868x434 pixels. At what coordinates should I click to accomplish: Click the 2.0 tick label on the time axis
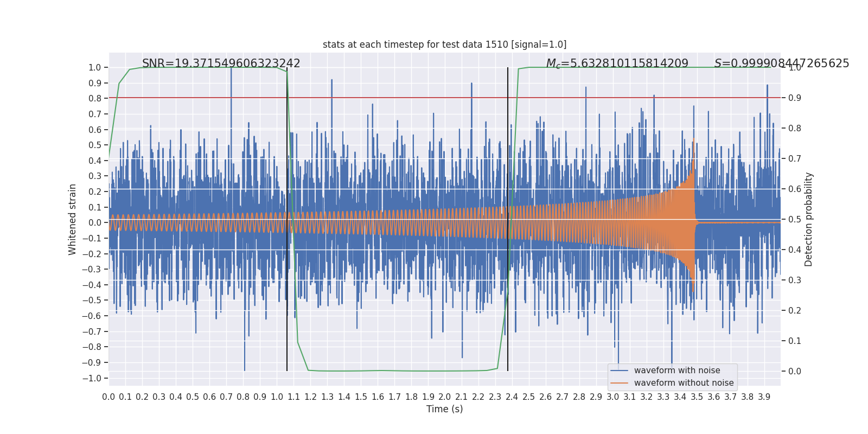(x=444, y=397)
